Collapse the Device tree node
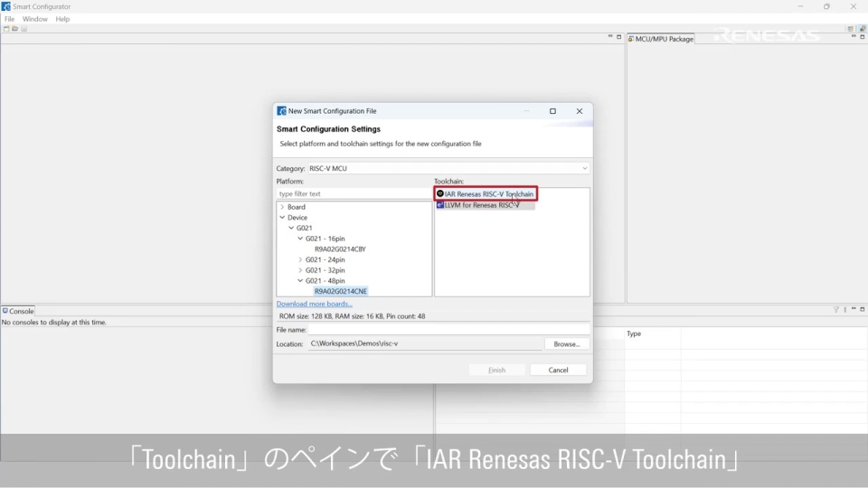 coord(282,218)
